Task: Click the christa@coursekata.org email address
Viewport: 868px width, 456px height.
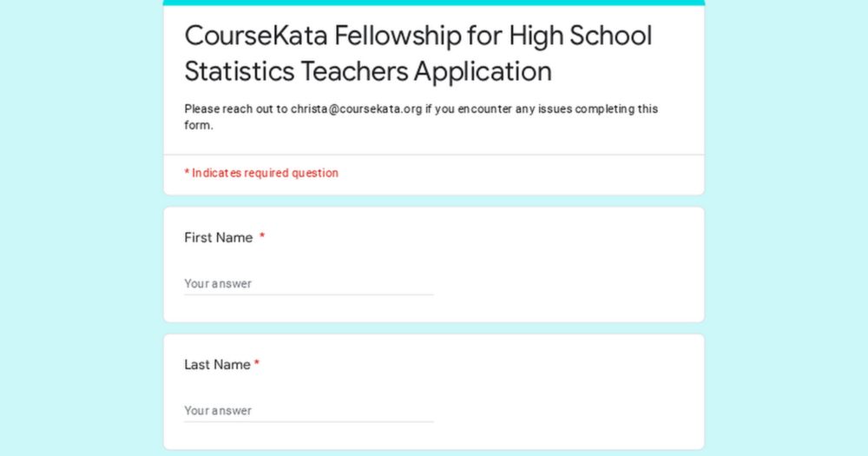Action: (357, 109)
